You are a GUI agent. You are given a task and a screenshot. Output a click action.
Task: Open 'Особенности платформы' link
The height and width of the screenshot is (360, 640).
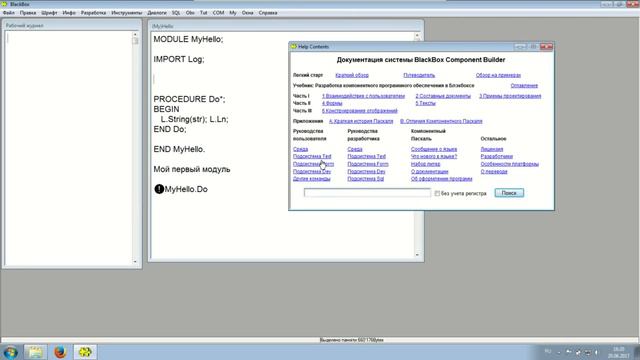[x=509, y=164]
